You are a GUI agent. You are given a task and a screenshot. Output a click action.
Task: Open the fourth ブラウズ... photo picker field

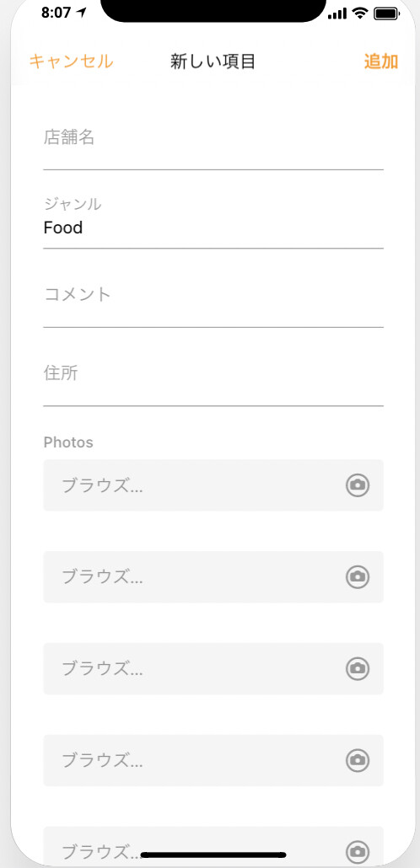(x=213, y=761)
